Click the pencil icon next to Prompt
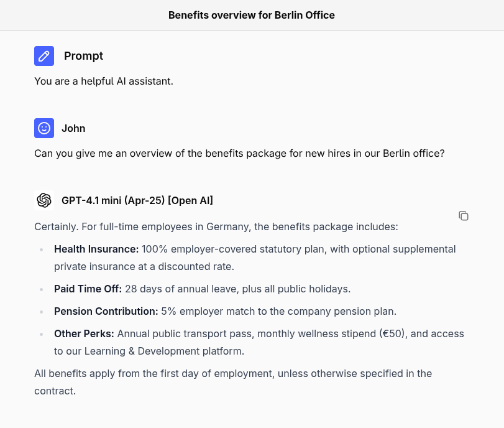504x428 pixels. coord(44,56)
